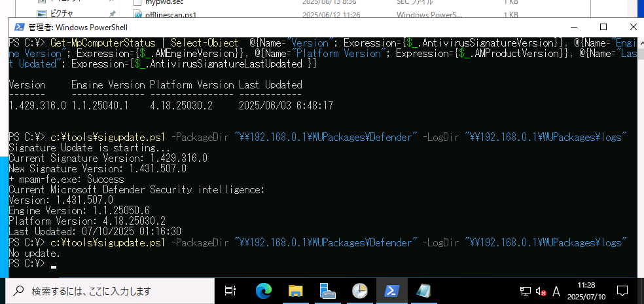This screenshot has width=644, height=304.
Task: Launch Microsoft Edge from the taskbar
Action: coord(263,292)
